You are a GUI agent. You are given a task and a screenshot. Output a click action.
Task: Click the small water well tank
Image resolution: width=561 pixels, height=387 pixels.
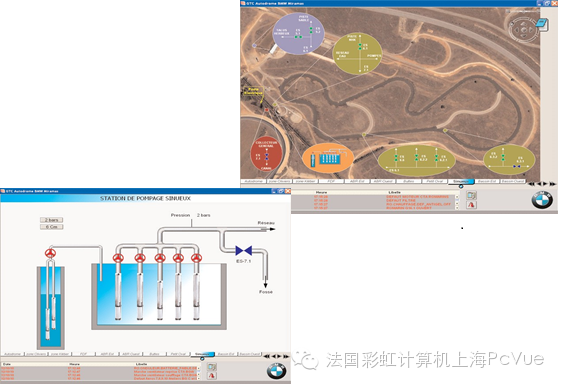coord(51,307)
